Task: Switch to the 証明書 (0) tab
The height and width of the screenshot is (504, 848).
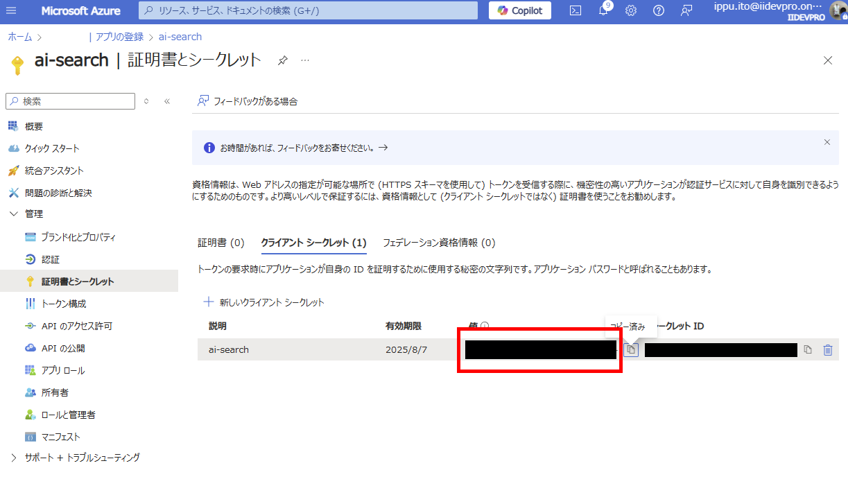Action: point(221,243)
